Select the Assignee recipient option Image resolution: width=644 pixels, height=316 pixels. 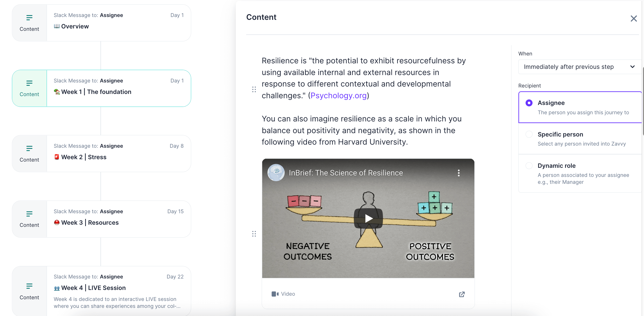tap(529, 103)
